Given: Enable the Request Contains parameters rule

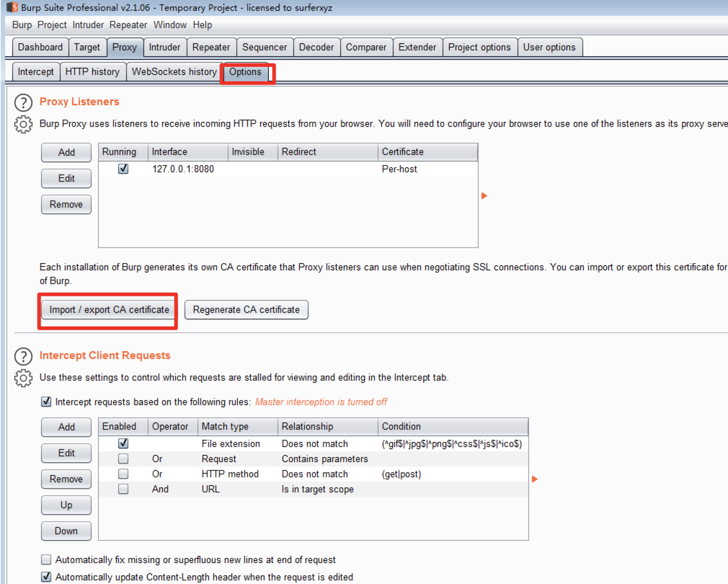Looking at the screenshot, I should coord(123,459).
